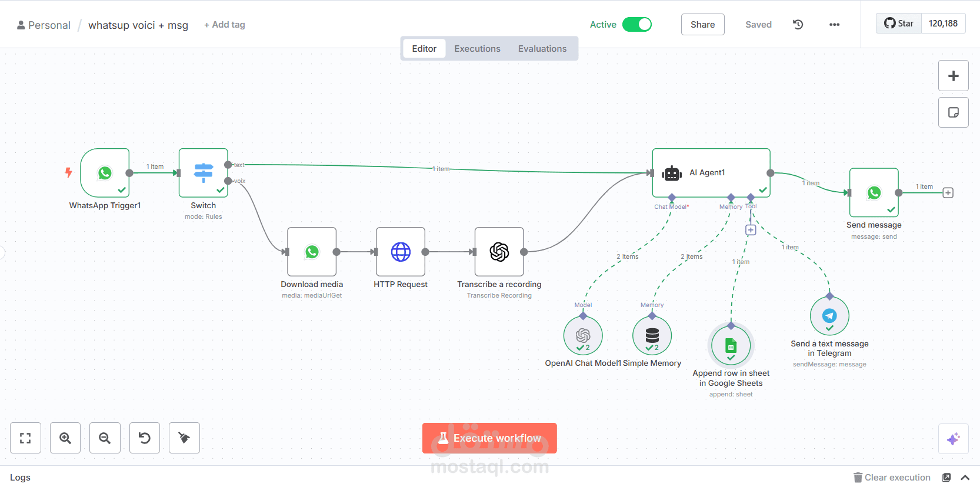Click the Share button
This screenshot has width=980, height=487.
[703, 24]
